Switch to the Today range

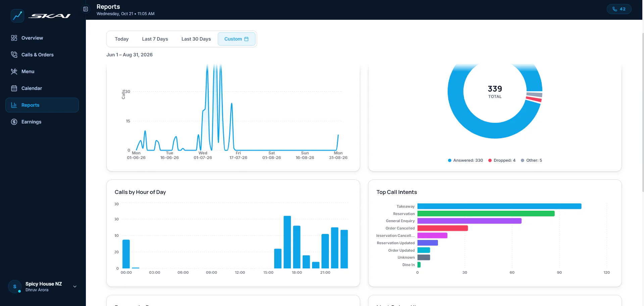point(121,39)
